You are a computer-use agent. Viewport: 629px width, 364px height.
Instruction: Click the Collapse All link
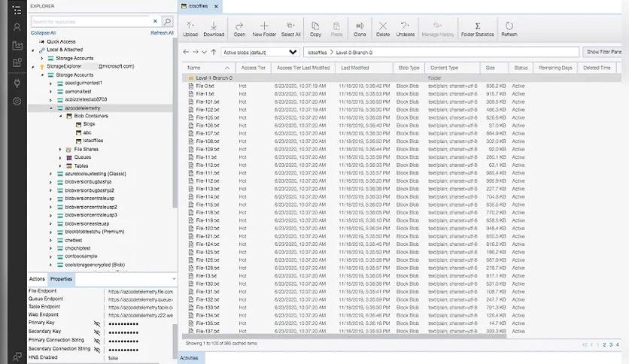coord(44,33)
